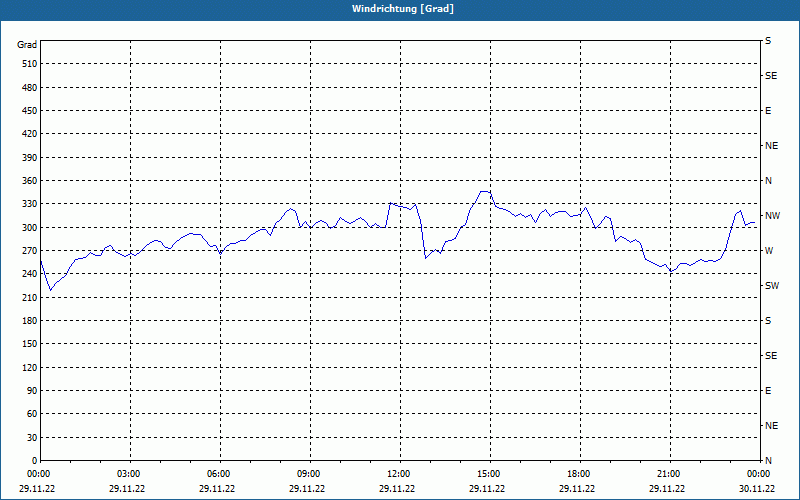800x500 pixels.
Task: Click the NW compass label on the right axis
Action: (x=772, y=216)
